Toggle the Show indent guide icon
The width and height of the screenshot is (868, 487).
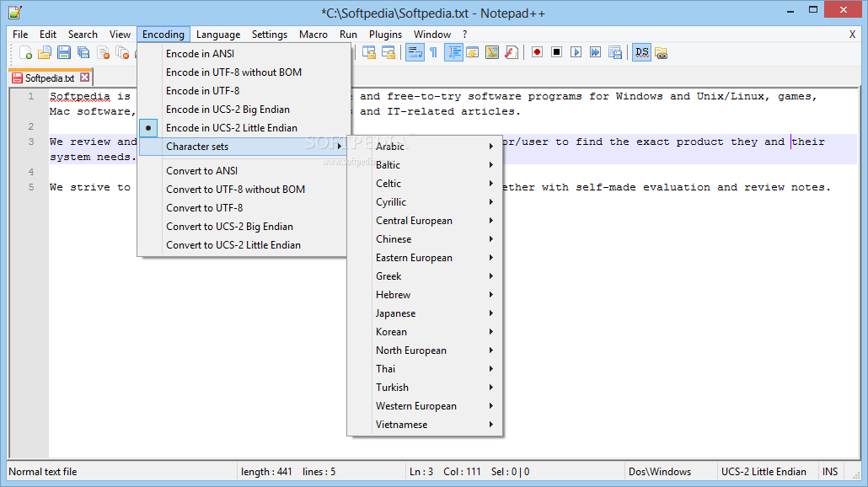(x=453, y=52)
